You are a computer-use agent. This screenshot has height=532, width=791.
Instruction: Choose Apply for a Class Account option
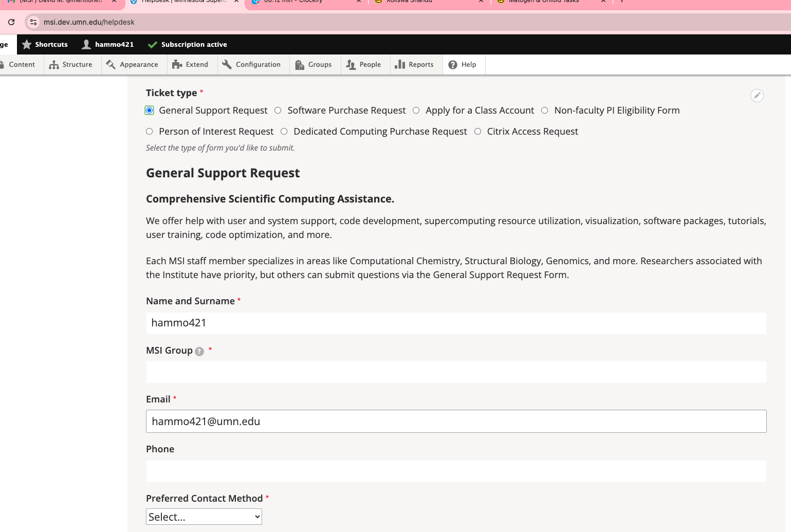click(416, 111)
